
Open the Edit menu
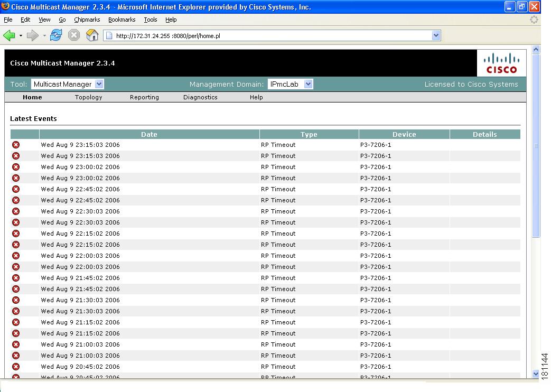(25, 20)
